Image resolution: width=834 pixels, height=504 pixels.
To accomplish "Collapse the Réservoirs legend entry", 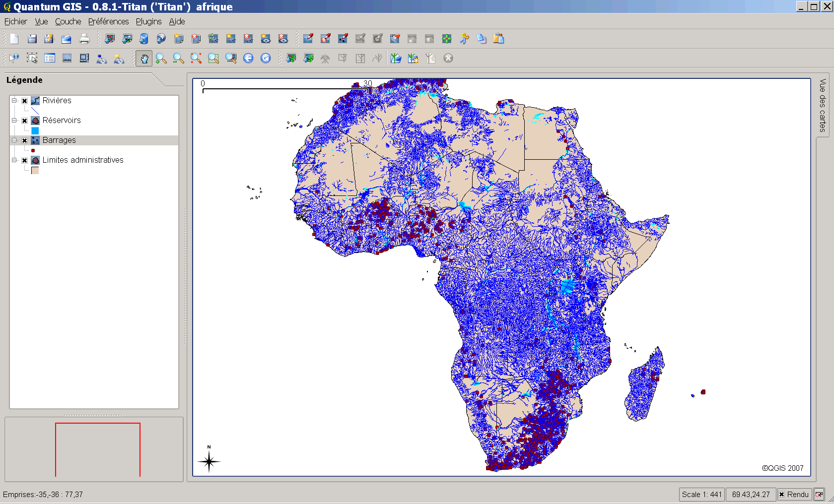I will tap(14, 120).
